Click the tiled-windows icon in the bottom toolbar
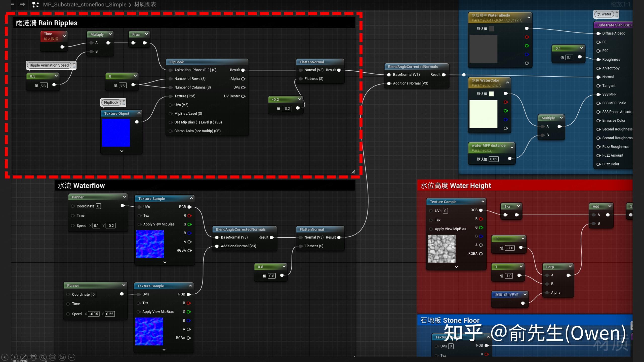This screenshot has height=362, width=644. (33, 357)
